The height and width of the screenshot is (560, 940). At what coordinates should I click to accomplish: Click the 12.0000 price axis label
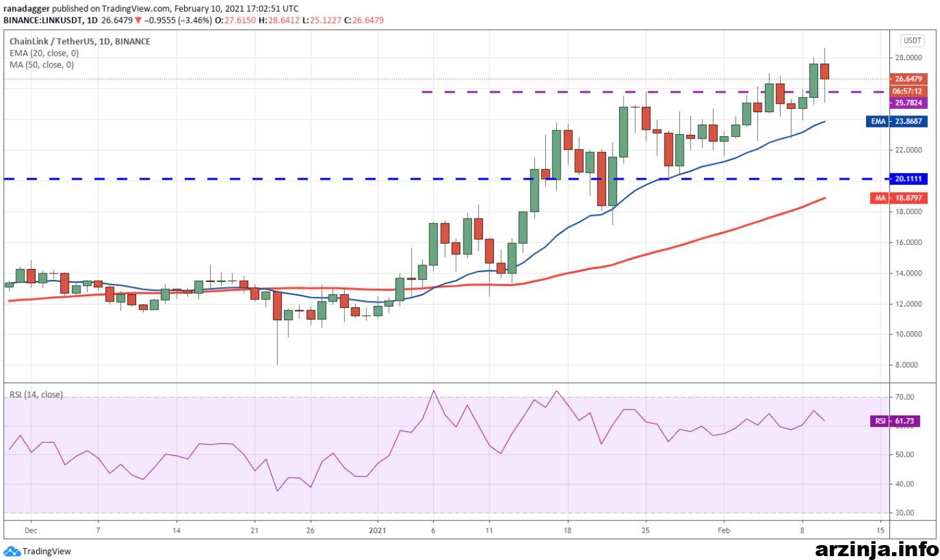(x=909, y=304)
